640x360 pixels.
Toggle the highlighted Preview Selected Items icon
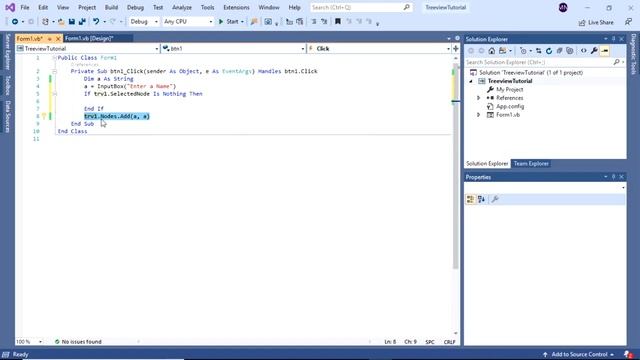(605, 51)
